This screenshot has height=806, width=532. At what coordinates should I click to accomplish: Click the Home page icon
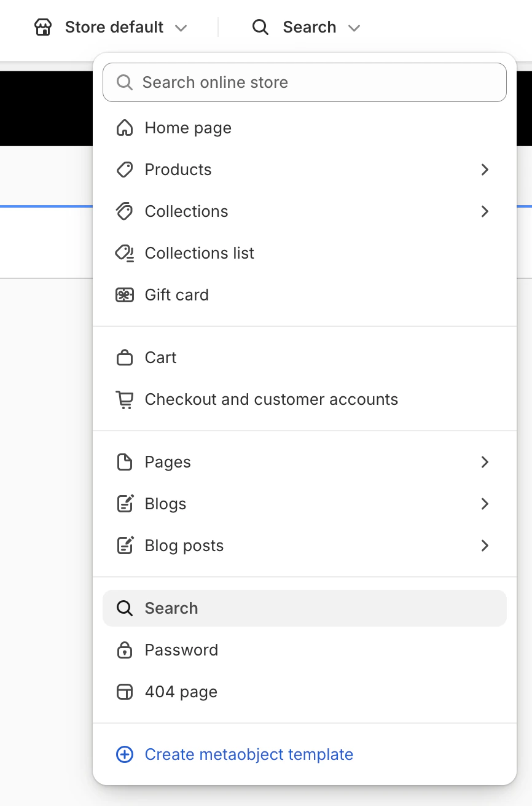tap(125, 128)
